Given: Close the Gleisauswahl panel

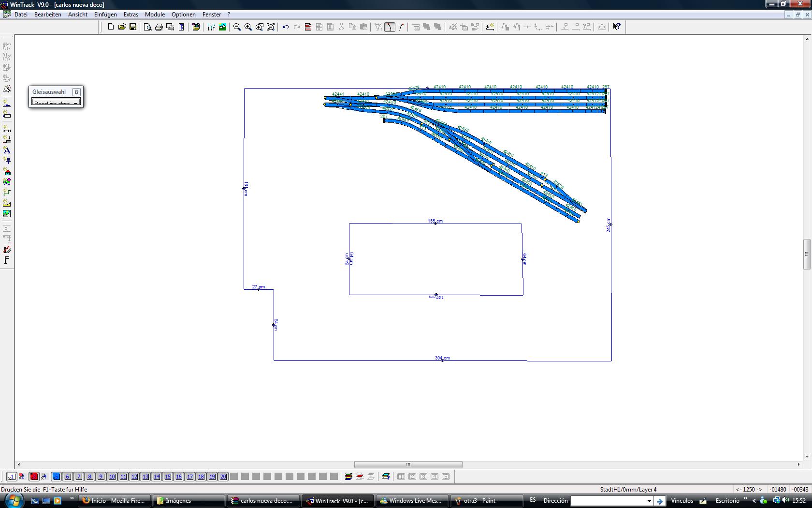Looking at the screenshot, I should 76,92.
